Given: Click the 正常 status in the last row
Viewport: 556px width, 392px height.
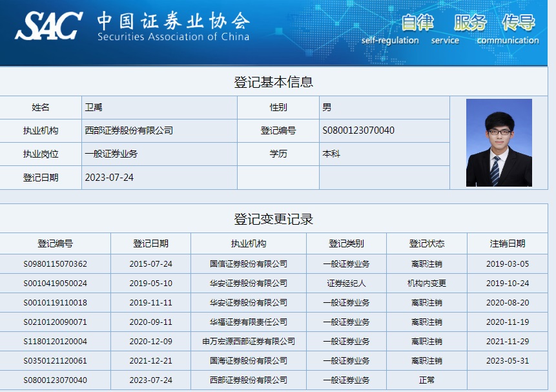Looking at the screenshot, I should coord(426,380).
